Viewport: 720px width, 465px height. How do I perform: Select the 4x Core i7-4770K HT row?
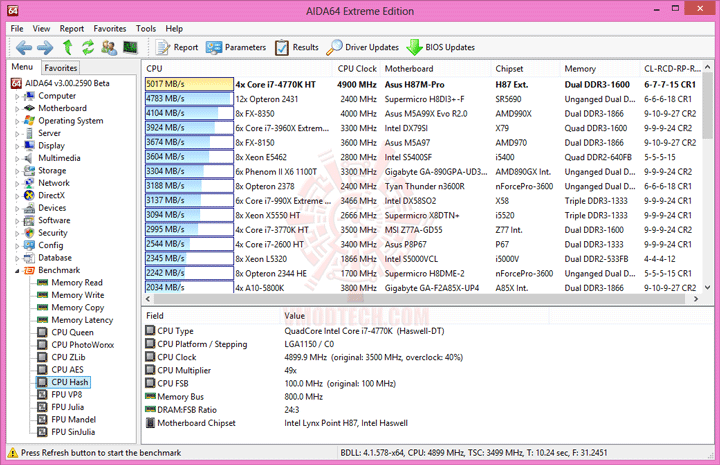tap(422, 84)
